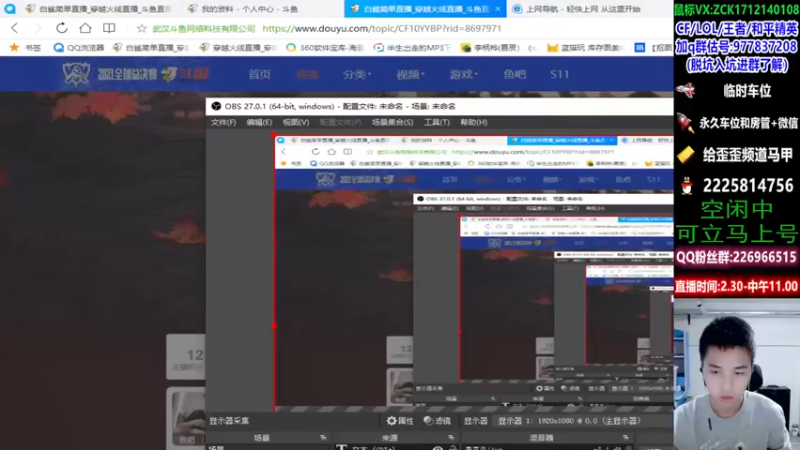Close the active 白鲨简单直播 tab

[x=497, y=9]
